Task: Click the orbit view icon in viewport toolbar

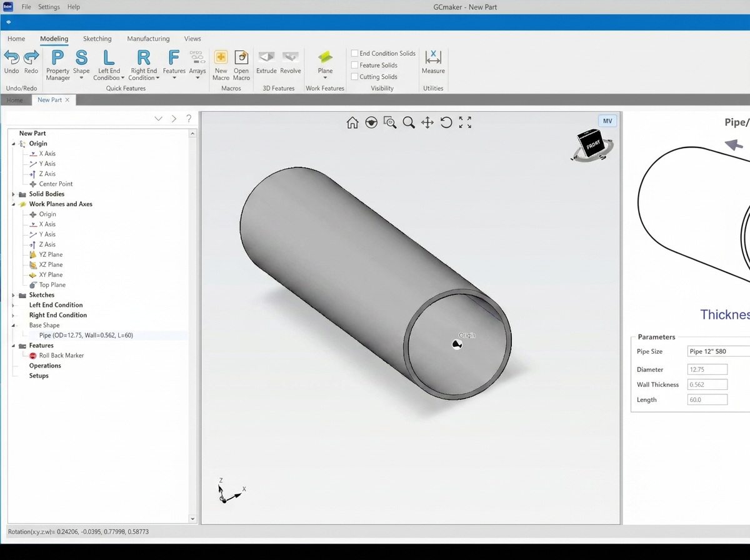Action: click(x=371, y=122)
